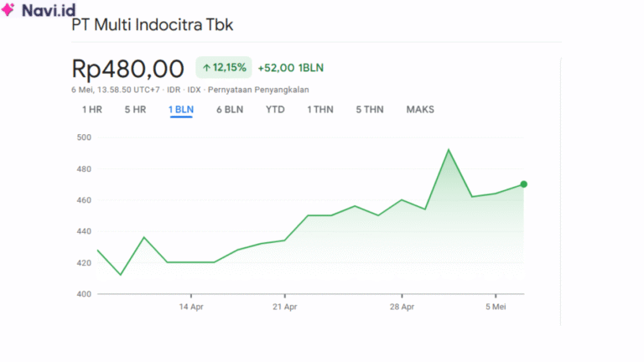Select the 1 HR time range tab
Image resolution: width=644 pixels, height=362 pixels.
tap(92, 110)
